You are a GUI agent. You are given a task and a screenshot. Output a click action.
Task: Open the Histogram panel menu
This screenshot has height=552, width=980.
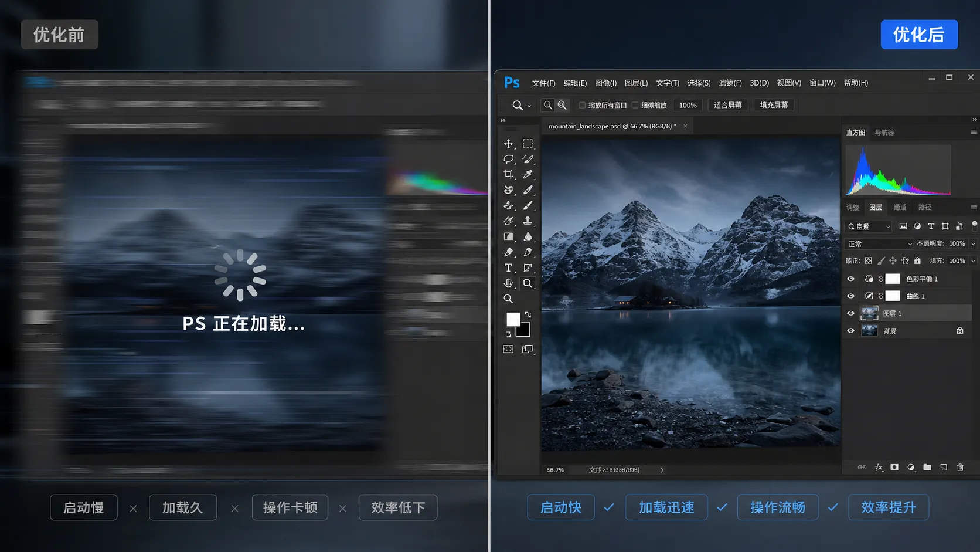[x=974, y=132]
